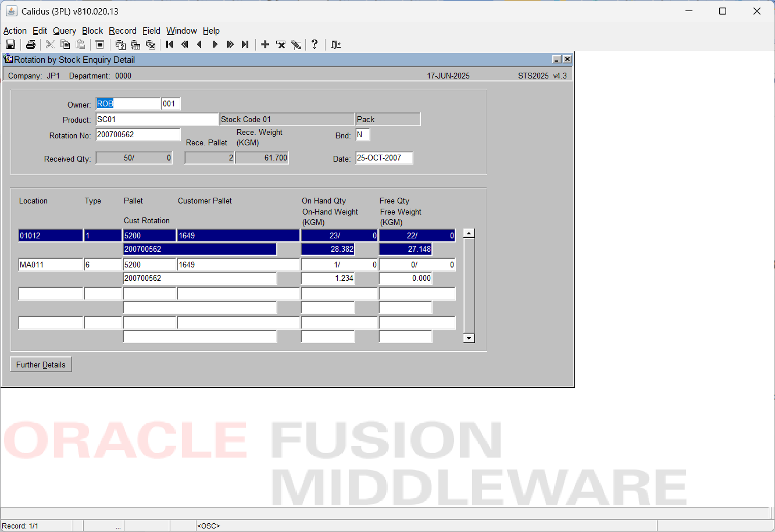Screen dimensions: 775x532
Task: Click the Exit door toolbar icon
Action: (x=335, y=45)
